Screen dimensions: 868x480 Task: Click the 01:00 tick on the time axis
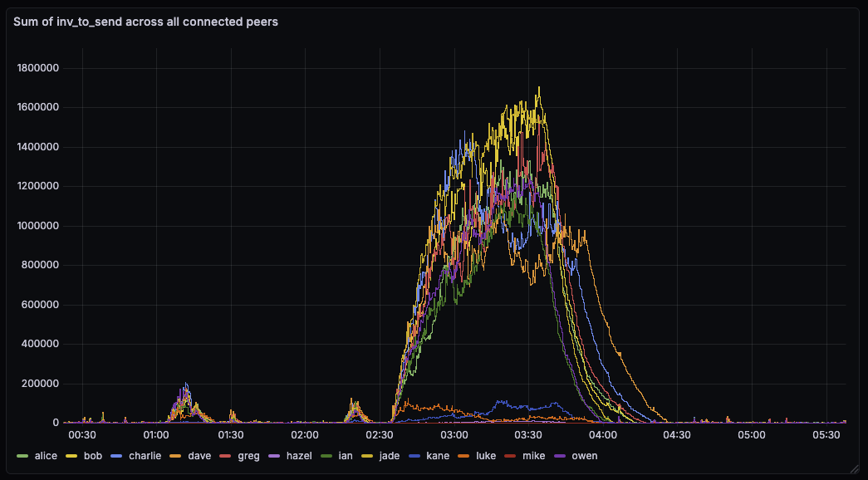click(156, 434)
